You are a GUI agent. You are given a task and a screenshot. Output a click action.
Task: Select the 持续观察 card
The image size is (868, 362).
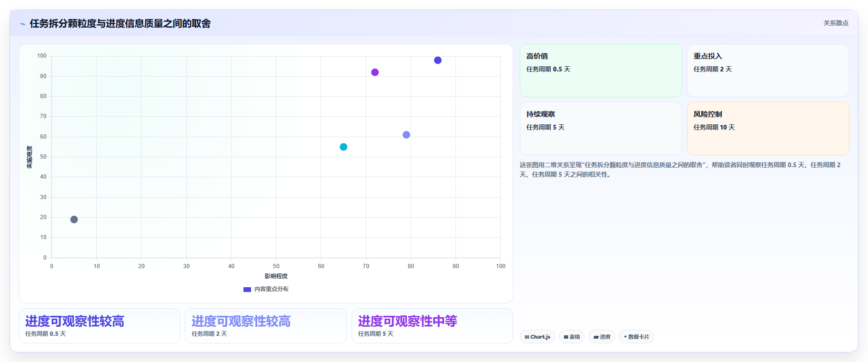[601, 129]
